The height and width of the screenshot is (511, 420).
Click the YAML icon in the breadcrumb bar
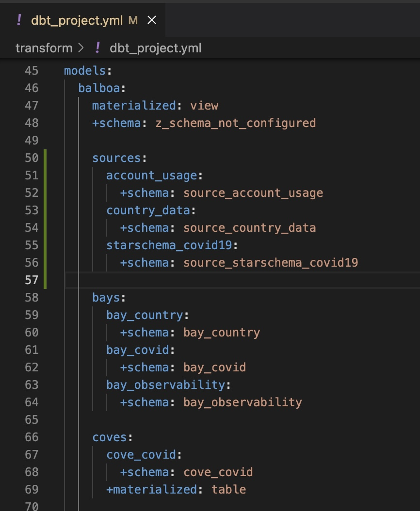(97, 48)
